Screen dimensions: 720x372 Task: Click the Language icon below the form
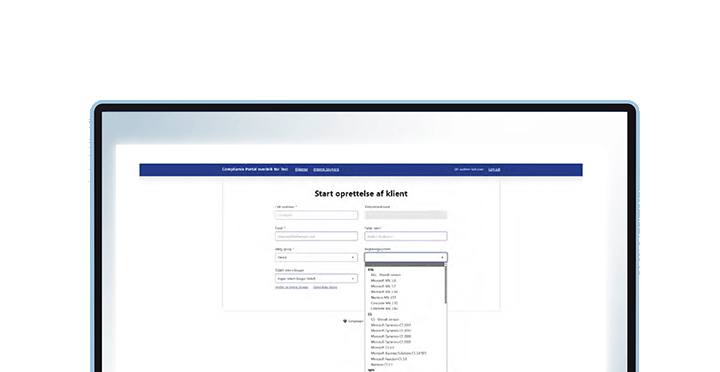point(345,321)
